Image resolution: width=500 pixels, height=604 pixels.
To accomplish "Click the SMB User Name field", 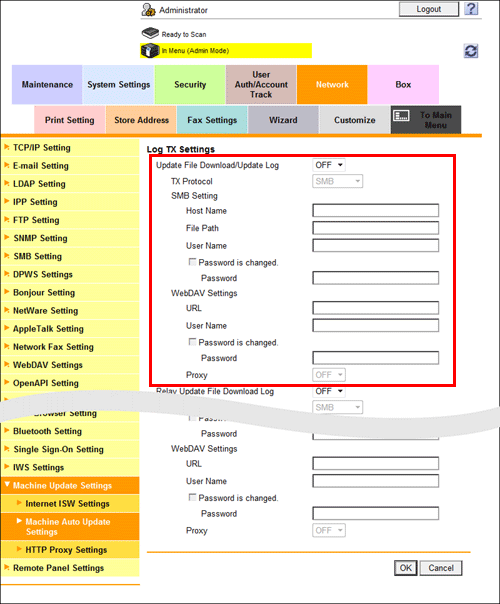I will (376, 245).
